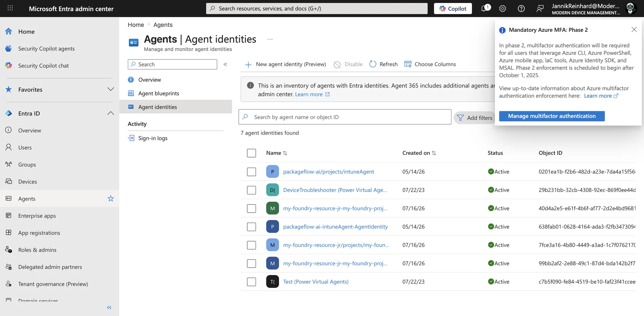Open the Copilot button
The height and width of the screenshot is (316, 644).
point(453,9)
